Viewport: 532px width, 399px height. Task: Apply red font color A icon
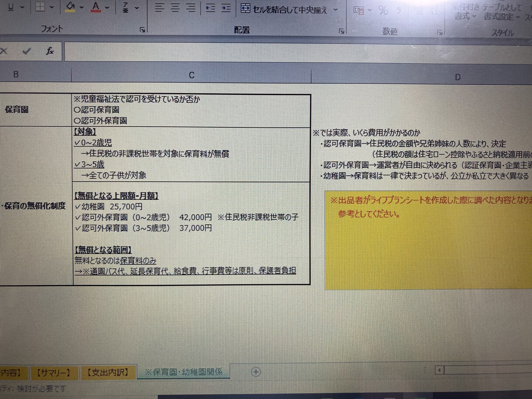coord(96,7)
